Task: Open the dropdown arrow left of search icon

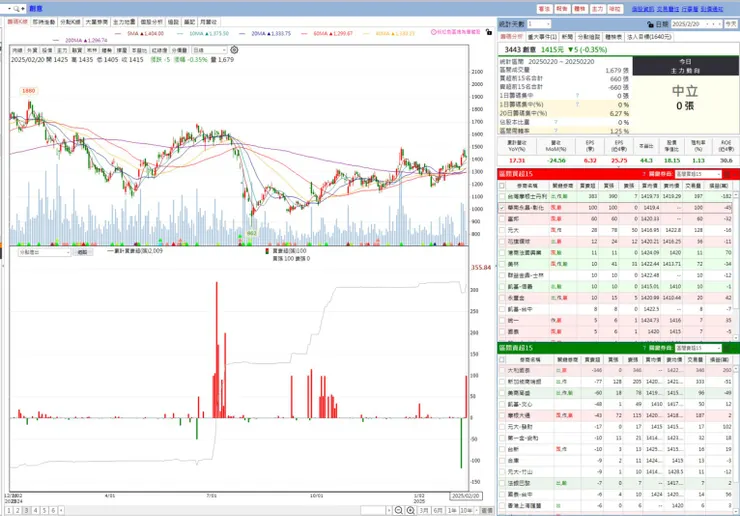Action: [8, 8]
